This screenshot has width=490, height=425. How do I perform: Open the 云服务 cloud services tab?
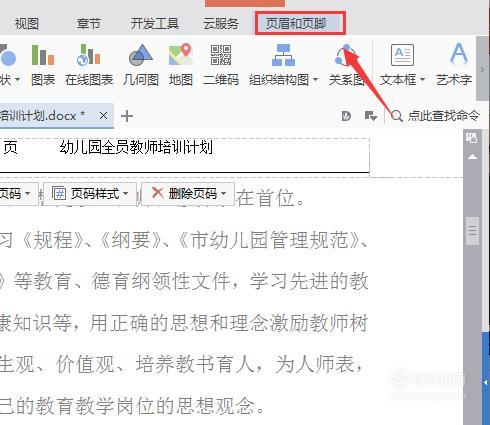pos(221,24)
